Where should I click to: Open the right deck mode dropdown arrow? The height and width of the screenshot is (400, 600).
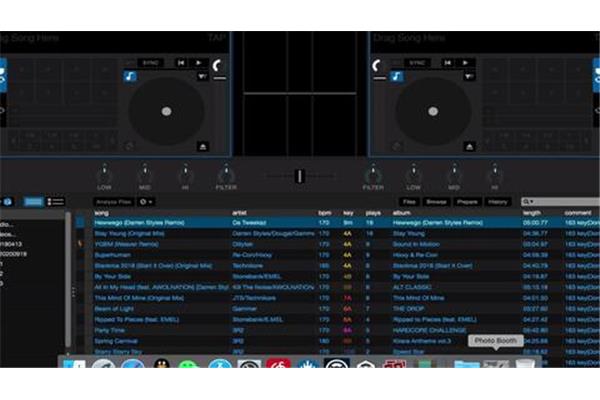(x=469, y=77)
